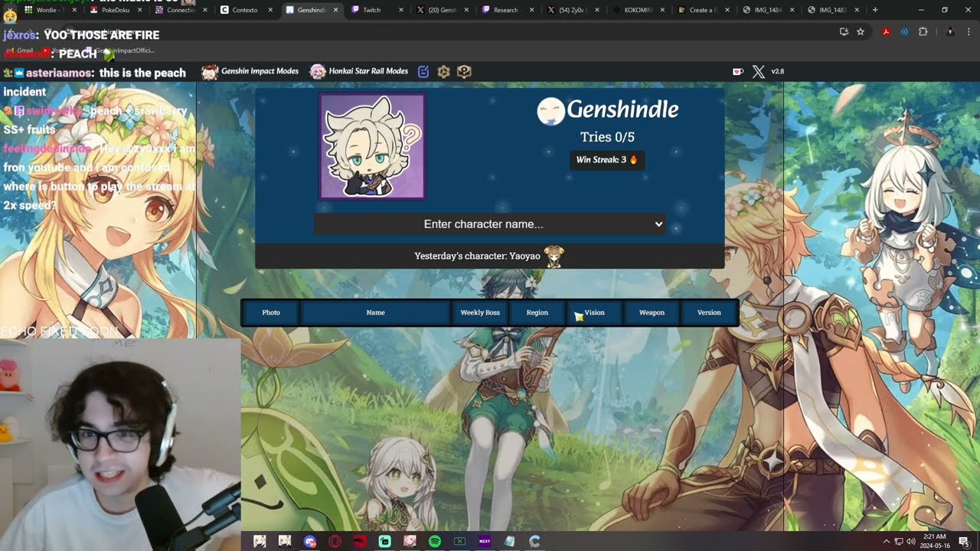
Task: Close the Genshindle browser tab
Action: coord(335,10)
